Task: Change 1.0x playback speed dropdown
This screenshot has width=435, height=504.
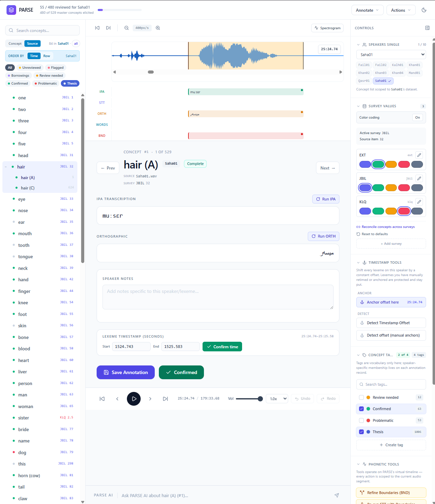Action: (x=277, y=399)
